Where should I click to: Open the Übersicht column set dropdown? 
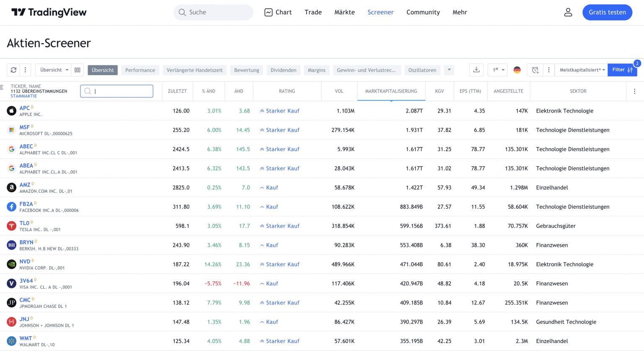(x=54, y=70)
